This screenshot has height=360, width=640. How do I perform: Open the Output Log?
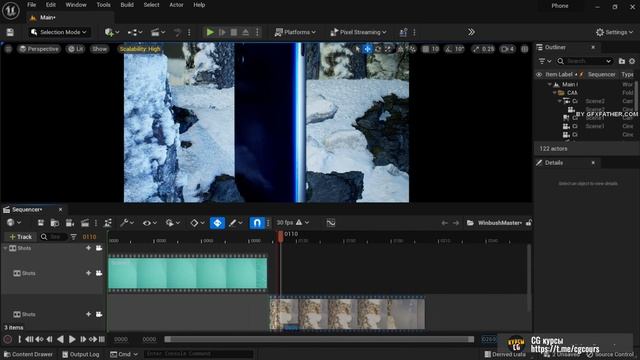[x=81, y=354]
